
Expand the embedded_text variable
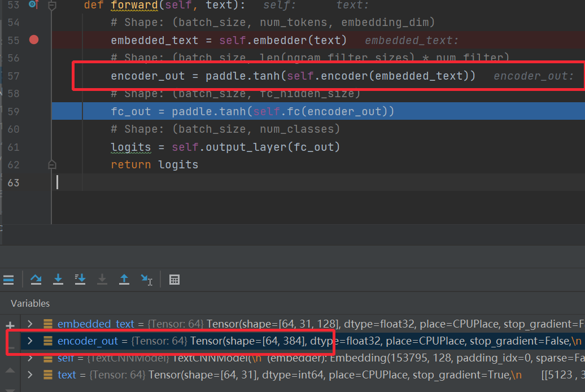30,324
